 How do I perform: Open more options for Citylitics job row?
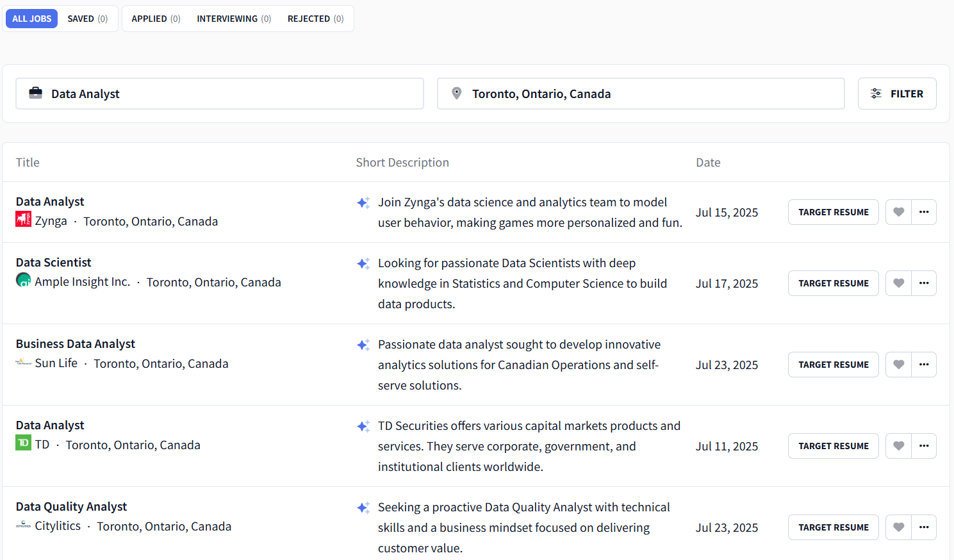(x=924, y=527)
